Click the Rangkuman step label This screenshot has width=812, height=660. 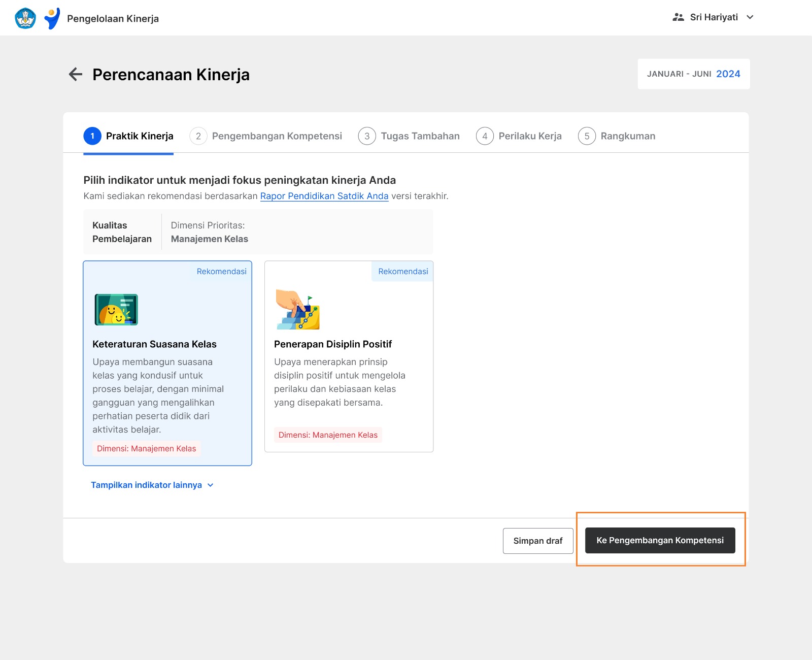coord(628,136)
